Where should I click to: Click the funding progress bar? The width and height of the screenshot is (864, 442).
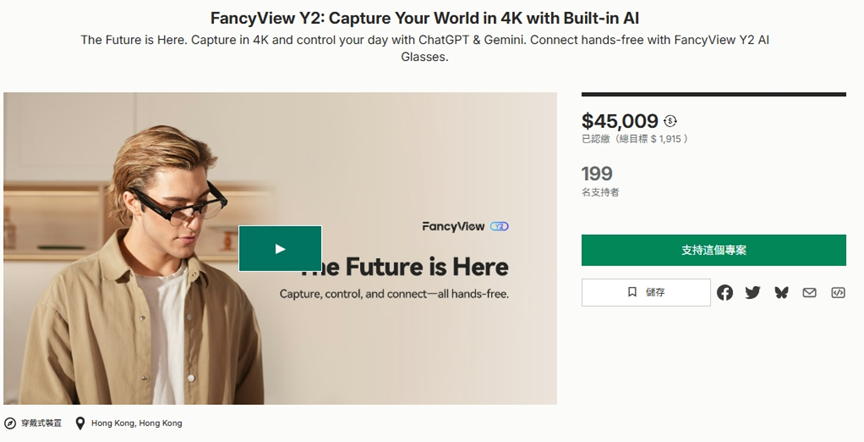[x=714, y=94]
